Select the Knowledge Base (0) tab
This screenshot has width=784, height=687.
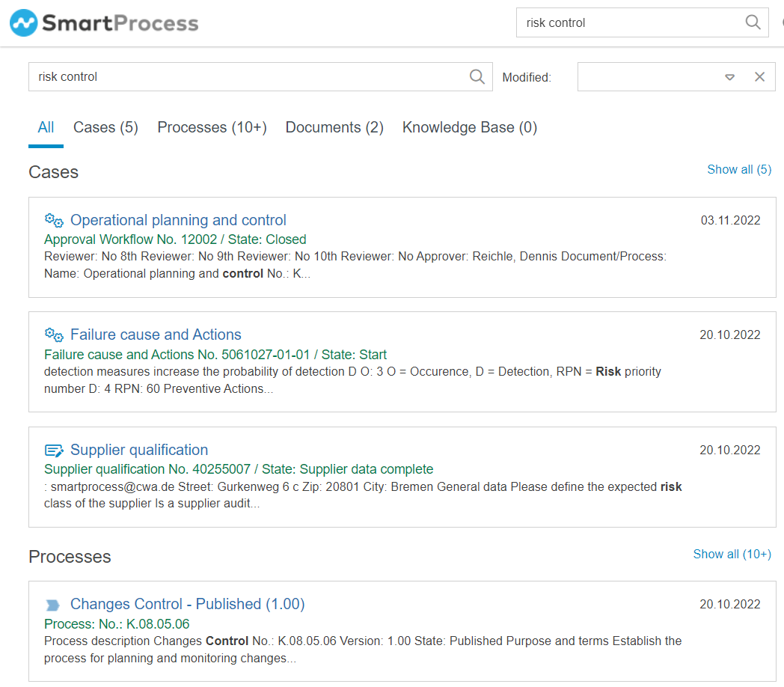pos(470,127)
